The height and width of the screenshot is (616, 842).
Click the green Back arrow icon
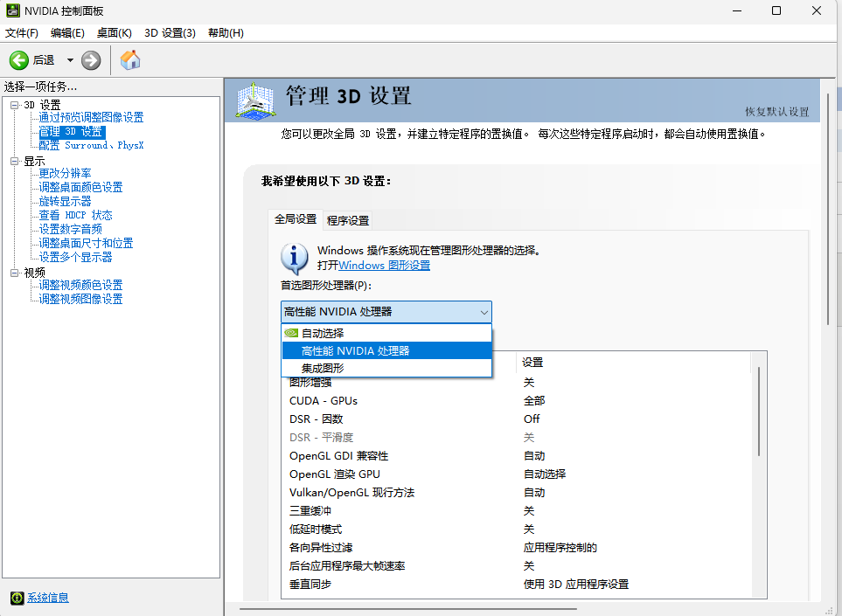[x=18, y=60]
